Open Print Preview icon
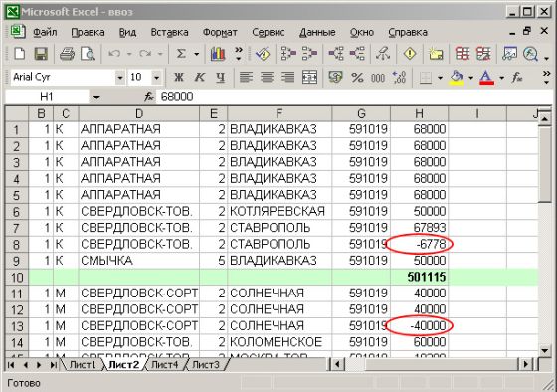 pos(88,54)
